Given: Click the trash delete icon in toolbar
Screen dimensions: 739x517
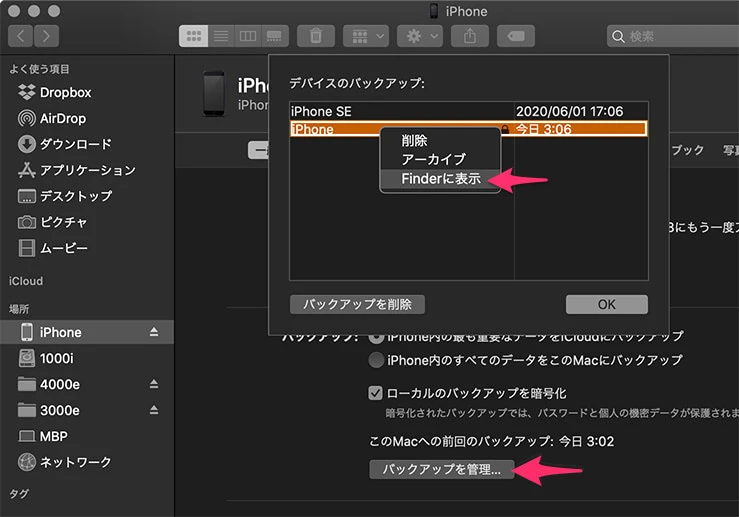Looking at the screenshot, I should pyautogui.click(x=316, y=36).
